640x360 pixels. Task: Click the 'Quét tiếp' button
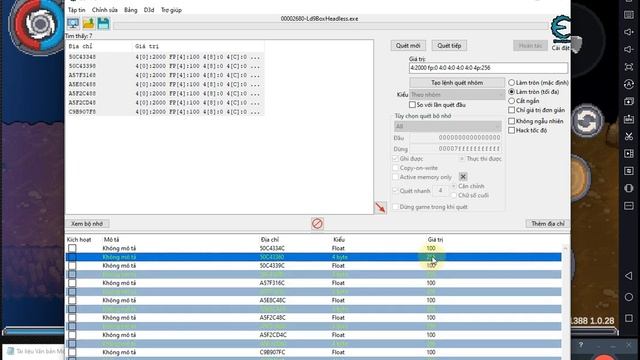449,46
